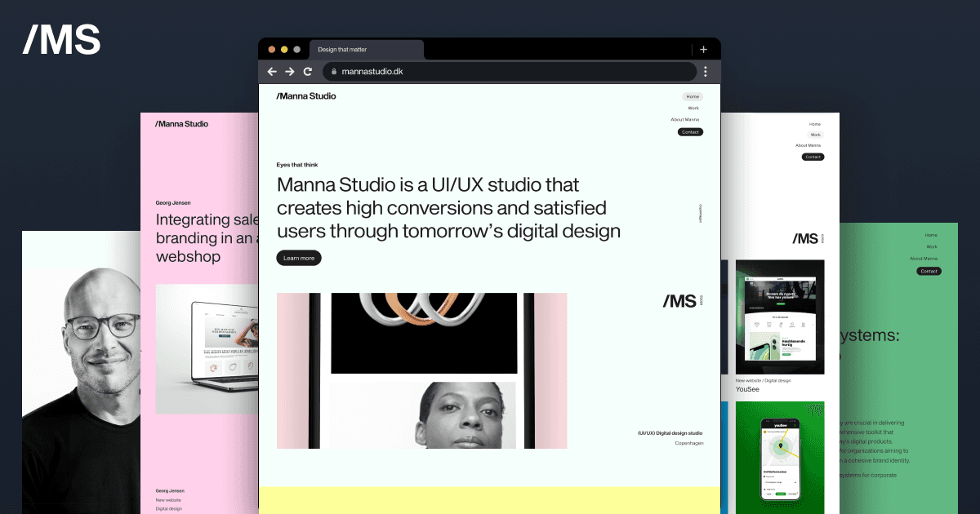The width and height of the screenshot is (980, 514).
Task: Open the About Manna page
Action: 686,119
